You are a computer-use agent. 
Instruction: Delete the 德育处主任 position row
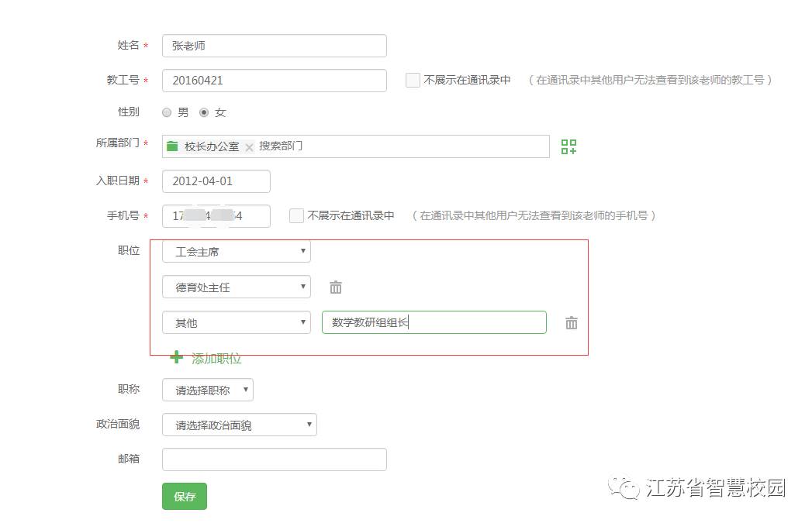(336, 287)
